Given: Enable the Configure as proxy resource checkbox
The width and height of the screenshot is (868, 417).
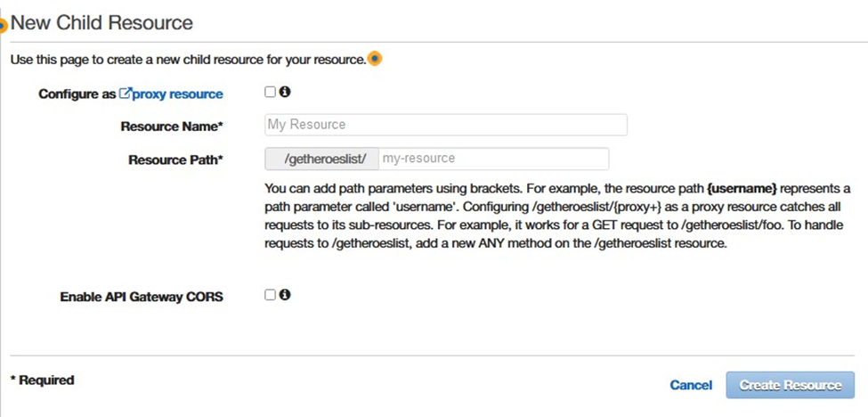Looking at the screenshot, I should pyautogui.click(x=270, y=92).
